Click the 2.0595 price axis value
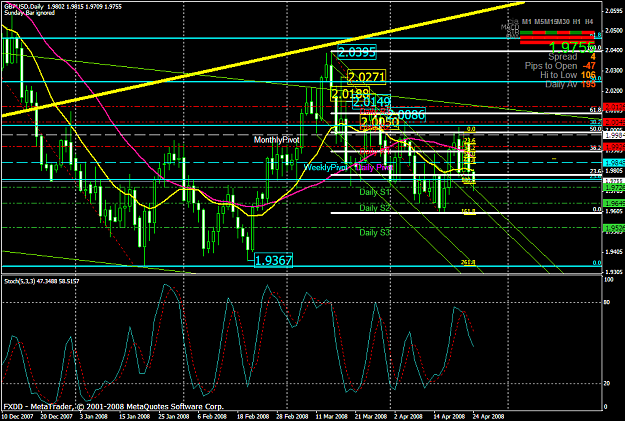Image resolution: width=625 pixels, height=421 pixels. (x=614, y=11)
